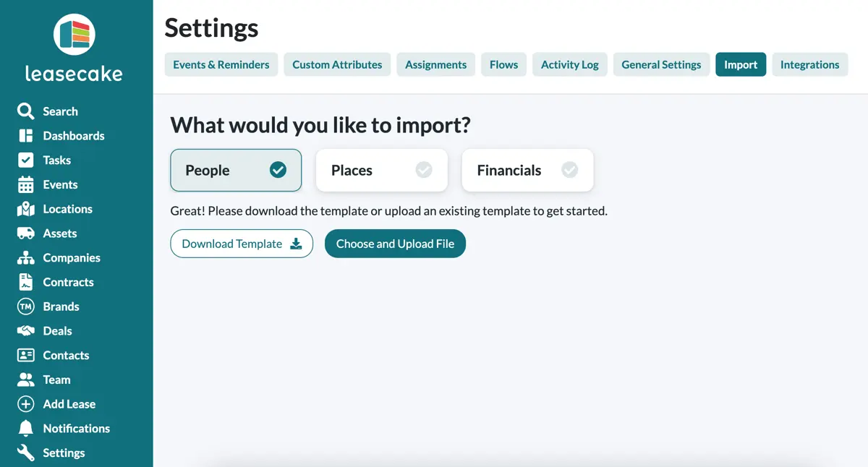This screenshot has height=467, width=868.
Task: Open the Integrations tab
Action: click(810, 64)
